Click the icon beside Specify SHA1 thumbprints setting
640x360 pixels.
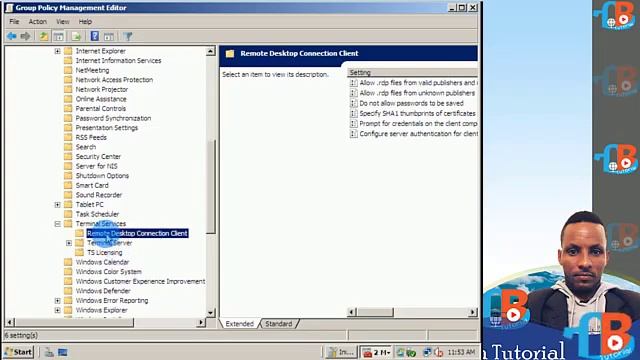click(x=353, y=113)
